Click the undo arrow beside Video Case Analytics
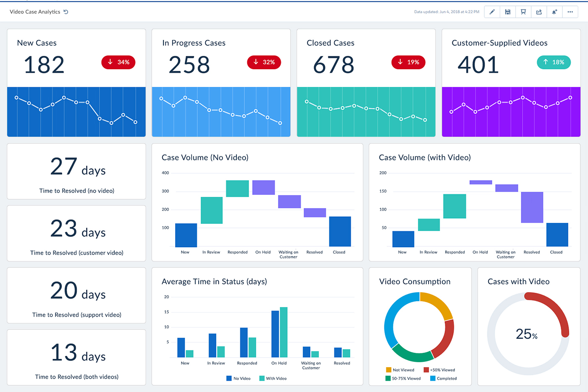Viewport: 588px width, 392px height. click(x=66, y=12)
